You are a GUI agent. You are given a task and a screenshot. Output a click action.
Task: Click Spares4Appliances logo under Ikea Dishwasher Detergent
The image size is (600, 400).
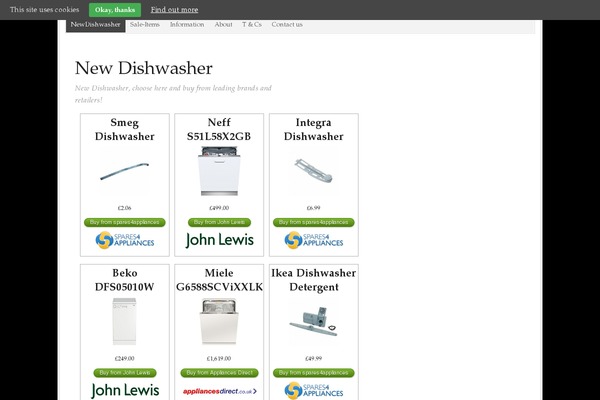point(314,390)
